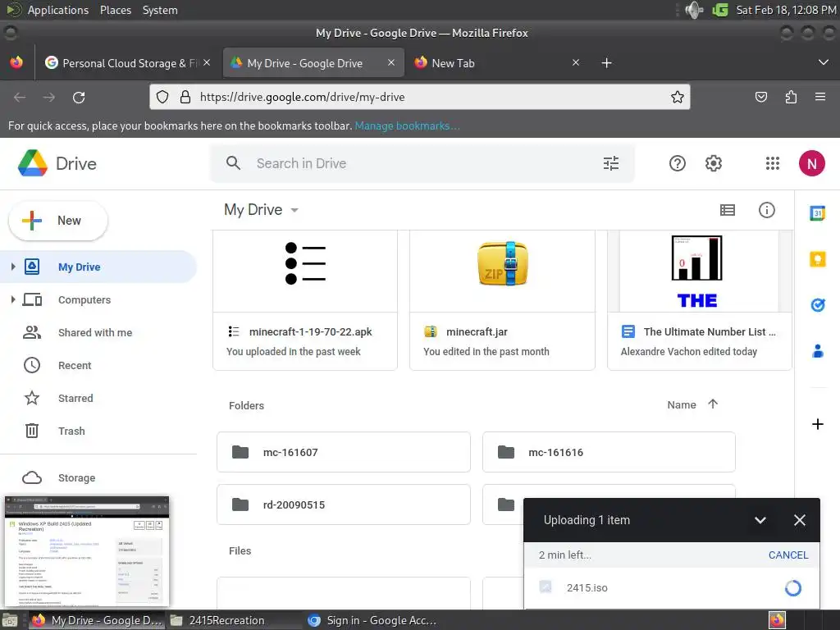Open Google apps grid icon
The height and width of the screenshot is (630, 840).
773,163
